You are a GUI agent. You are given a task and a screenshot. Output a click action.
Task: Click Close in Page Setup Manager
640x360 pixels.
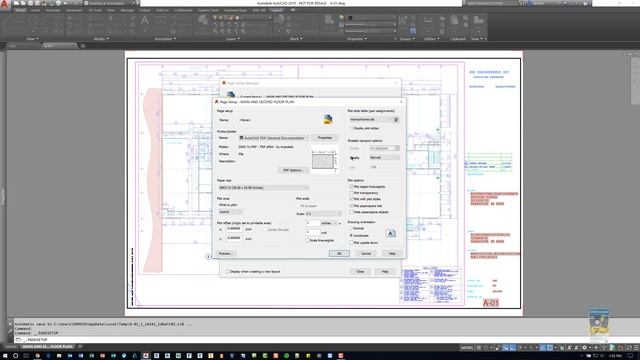click(x=360, y=271)
